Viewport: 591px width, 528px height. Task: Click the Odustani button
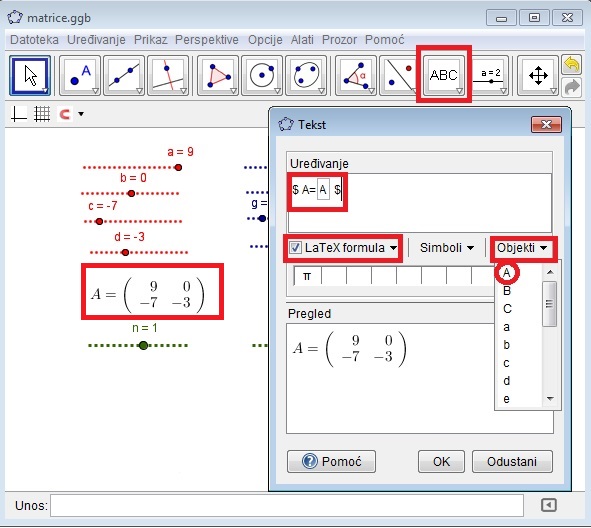[x=512, y=461]
